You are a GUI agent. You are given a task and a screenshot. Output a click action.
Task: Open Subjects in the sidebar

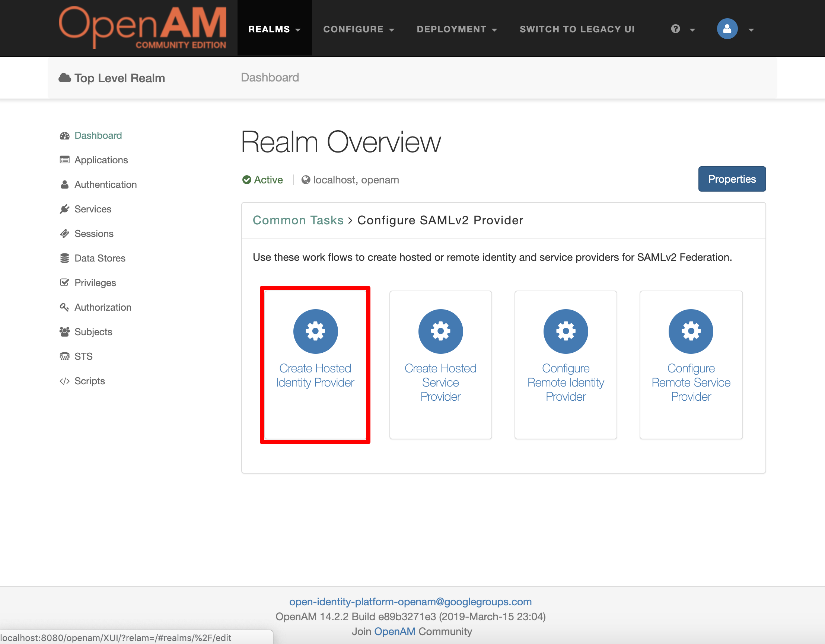pos(93,332)
